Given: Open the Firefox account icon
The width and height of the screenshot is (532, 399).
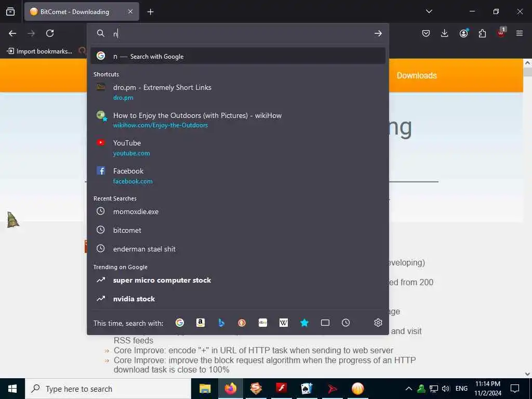Looking at the screenshot, I should (463, 33).
